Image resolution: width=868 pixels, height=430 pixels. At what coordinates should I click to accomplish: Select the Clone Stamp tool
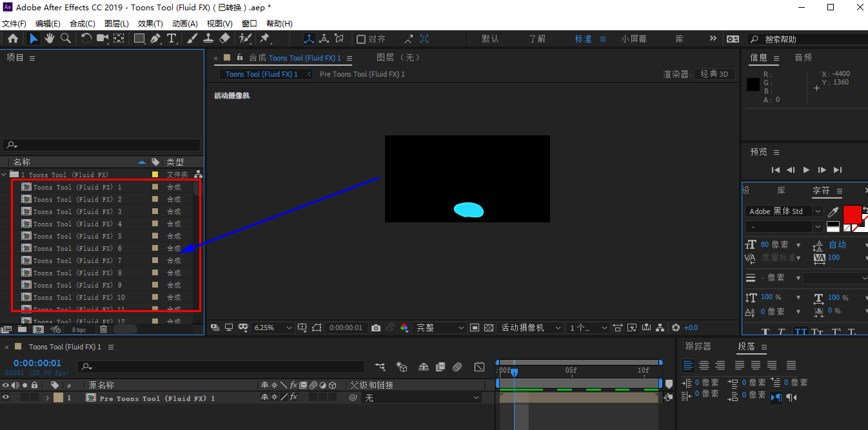pyautogui.click(x=208, y=39)
